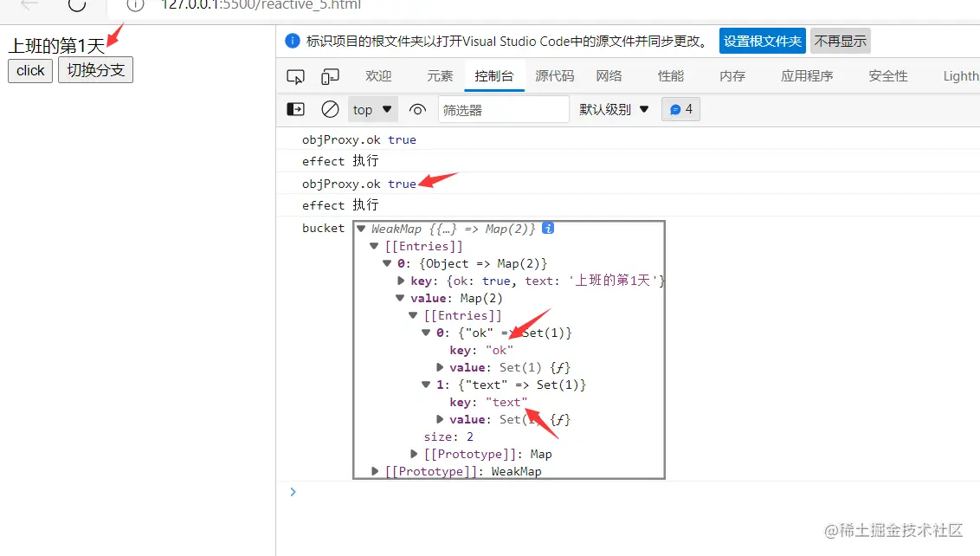The image size is (980, 556).
Task: Click the click button on the page
Action: point(30,70)
